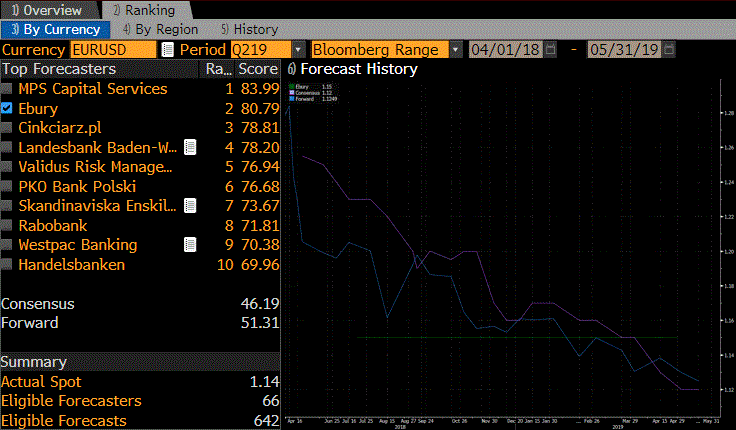Click the Actual Spot value 1.14
Image resolution: width=736 pixels, height=430 pixels.
coord(264,382)
